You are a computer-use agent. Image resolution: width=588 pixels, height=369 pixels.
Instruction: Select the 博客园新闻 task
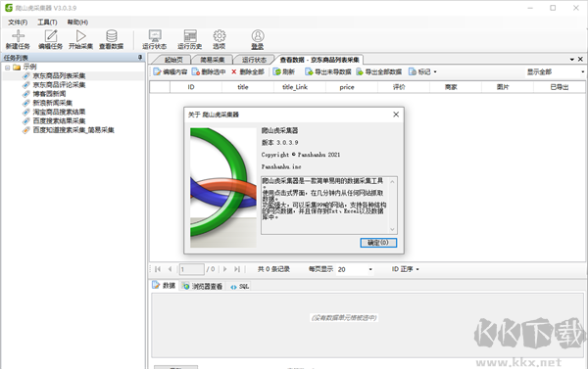49,94
